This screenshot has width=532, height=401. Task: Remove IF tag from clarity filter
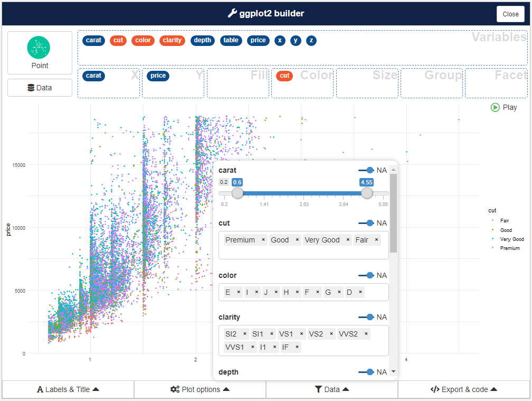pyautogui.click(x=297, y=347)
